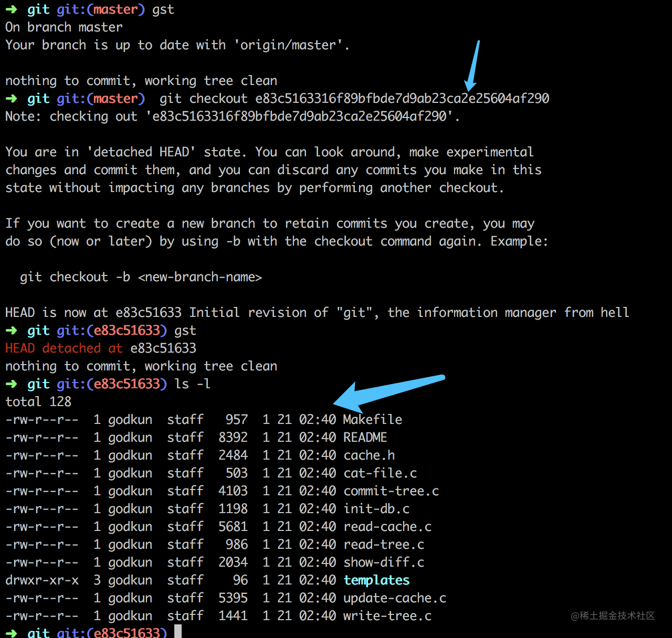Click 'origin/master' in branch status line
This screenshot has height=638, width=672.
point(288,45)
